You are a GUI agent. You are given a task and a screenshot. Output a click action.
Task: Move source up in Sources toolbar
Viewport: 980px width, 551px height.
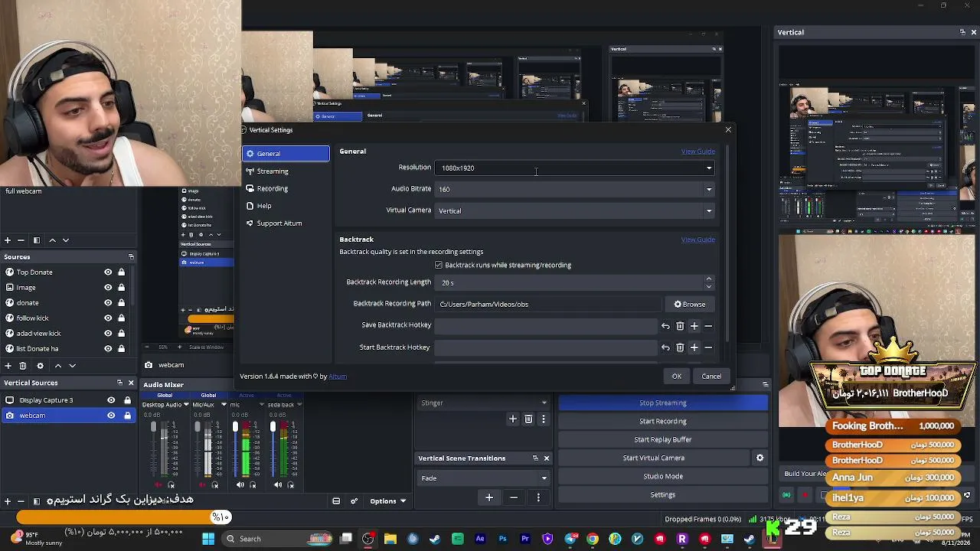pos(57,366)
